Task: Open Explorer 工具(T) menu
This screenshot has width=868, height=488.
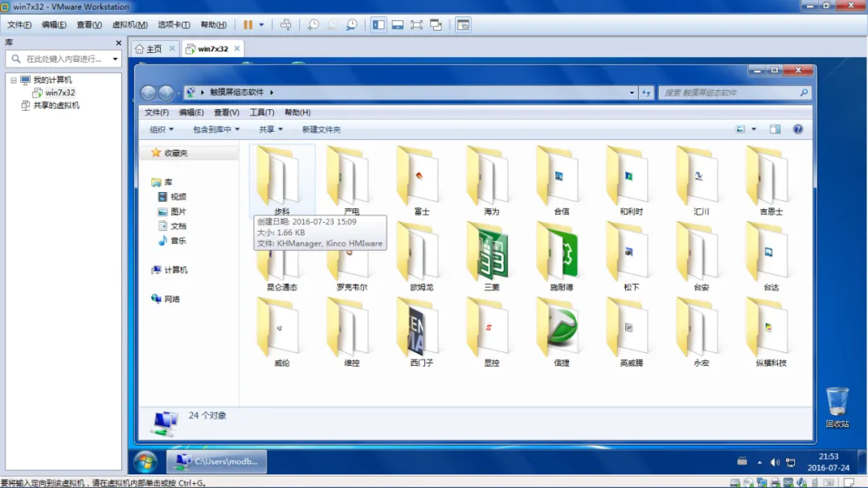Action: [262, 113]
